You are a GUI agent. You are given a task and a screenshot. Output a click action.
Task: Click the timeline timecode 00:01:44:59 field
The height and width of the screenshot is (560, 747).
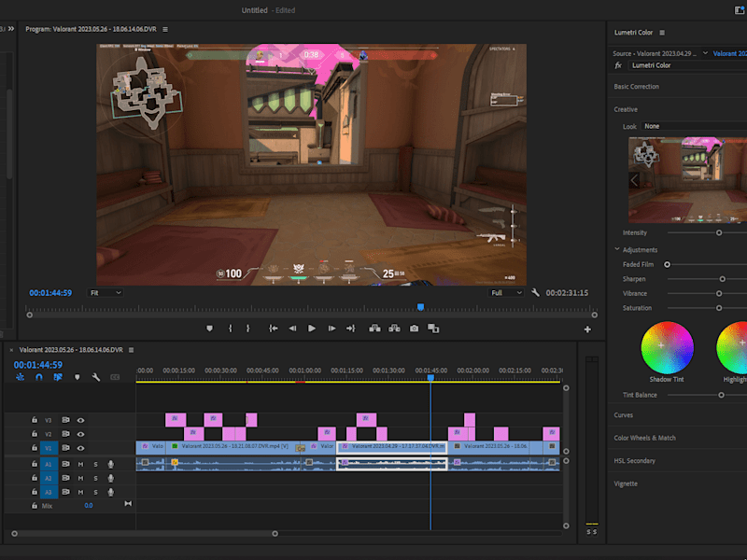coord(38,365)
